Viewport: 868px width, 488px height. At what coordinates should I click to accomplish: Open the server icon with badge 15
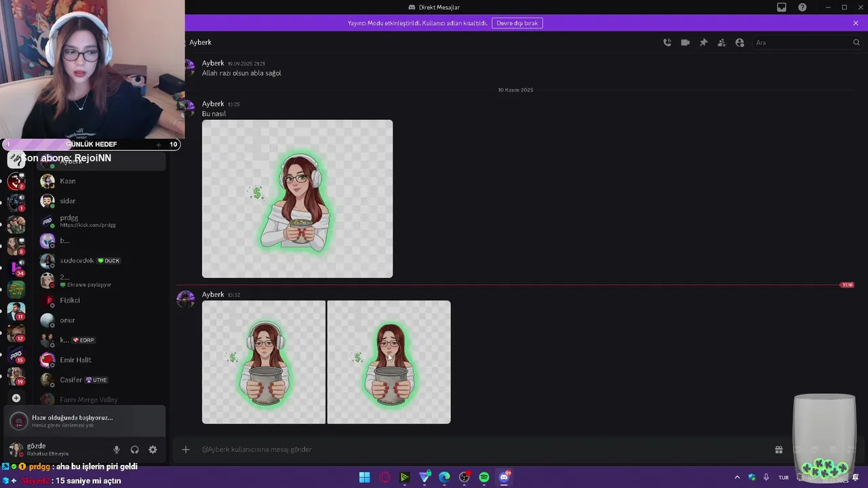click(x=16, y=354)
